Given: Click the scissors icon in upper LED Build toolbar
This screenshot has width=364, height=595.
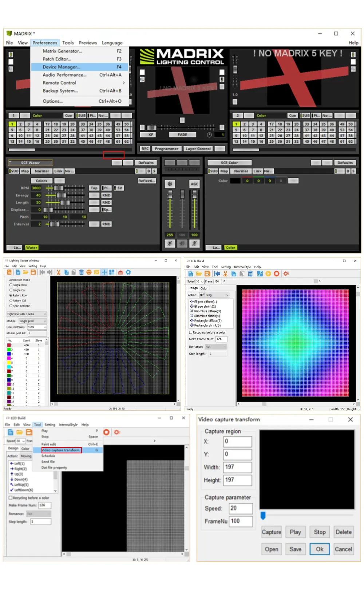Looking at the screenshot, I should (x=225, y=273).
